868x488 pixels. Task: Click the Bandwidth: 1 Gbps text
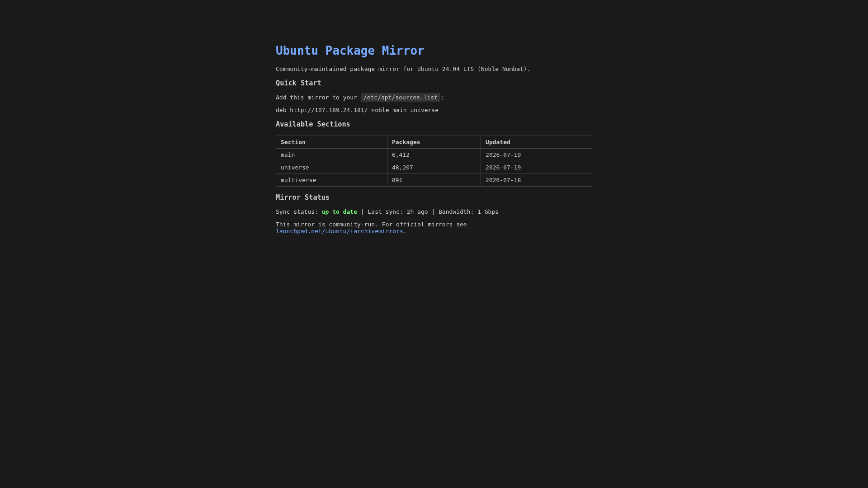point(468,212)
